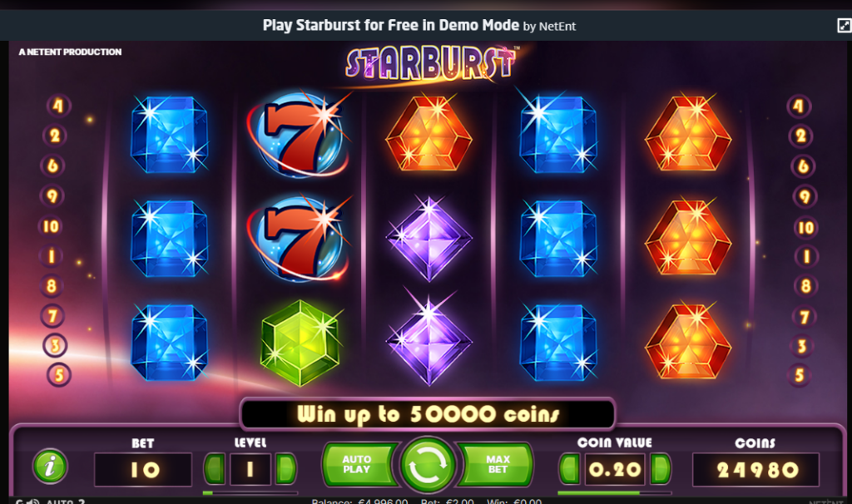Viewport: 852px width, 504px height.
Task: Increase the bet level with the right arrow
Action: pos(286,468)
